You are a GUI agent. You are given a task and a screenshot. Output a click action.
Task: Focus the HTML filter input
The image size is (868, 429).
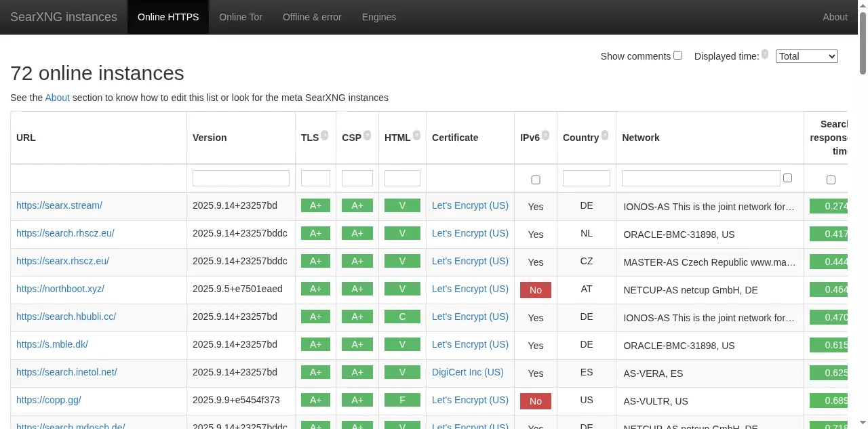pos(402,178)
